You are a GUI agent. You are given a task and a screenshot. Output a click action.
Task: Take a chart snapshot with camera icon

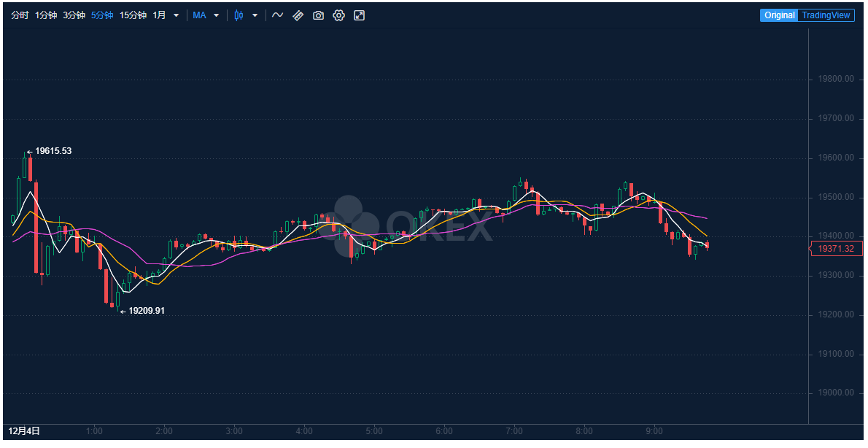(318, 15)
